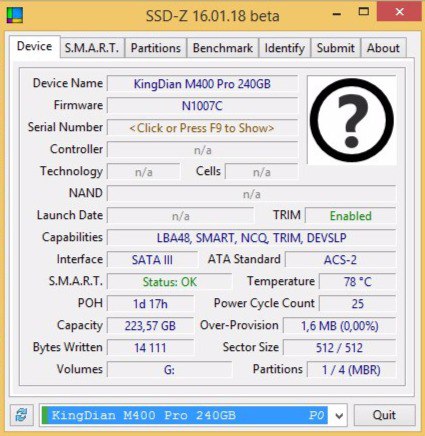
Task: Select KingDian M400 Pro 240GB in drive list
Action: pos(186,415)
